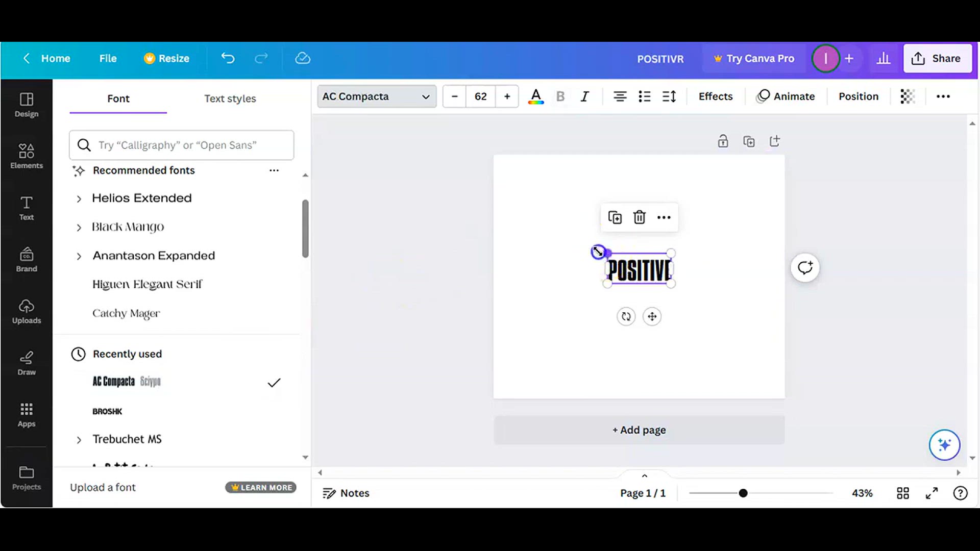Viewport: 980px width, 551px height.
Task: Open more options for Recommended fonts
Action: 274,170
